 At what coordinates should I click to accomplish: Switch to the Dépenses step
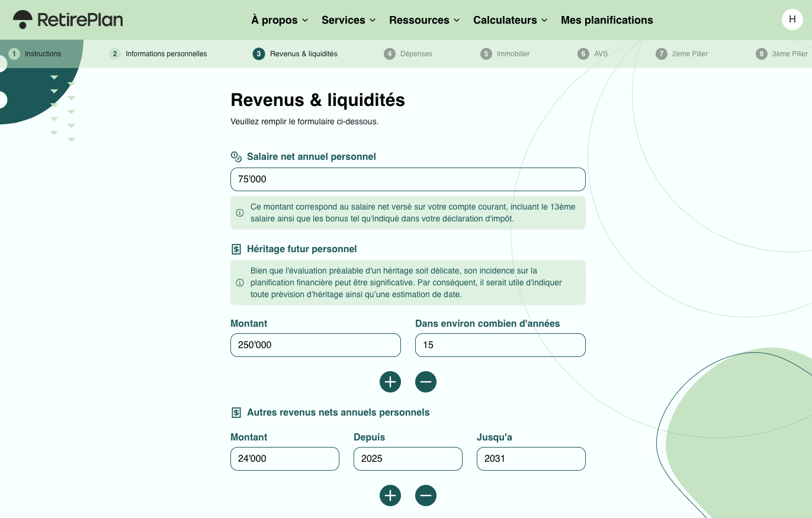408,53
